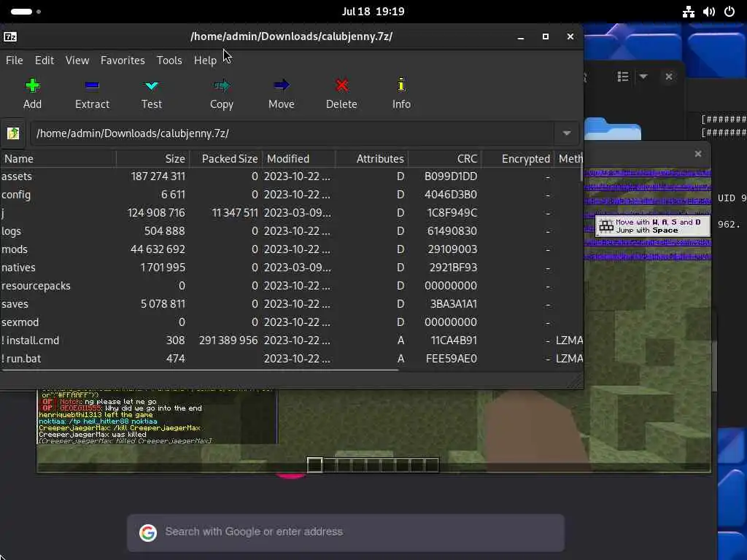Sort by the Size column header
Viewport: 747px width, 560px height.
[153, 158]
